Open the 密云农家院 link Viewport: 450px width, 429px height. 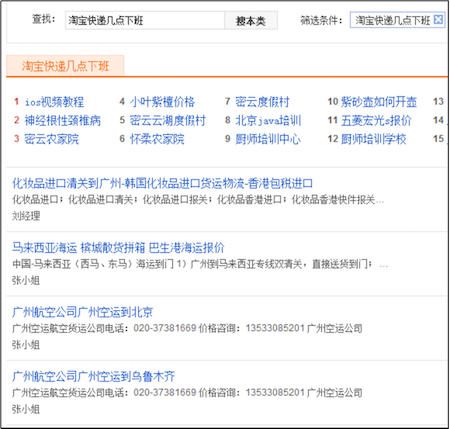pyautogui.click(x=51, y=139)
